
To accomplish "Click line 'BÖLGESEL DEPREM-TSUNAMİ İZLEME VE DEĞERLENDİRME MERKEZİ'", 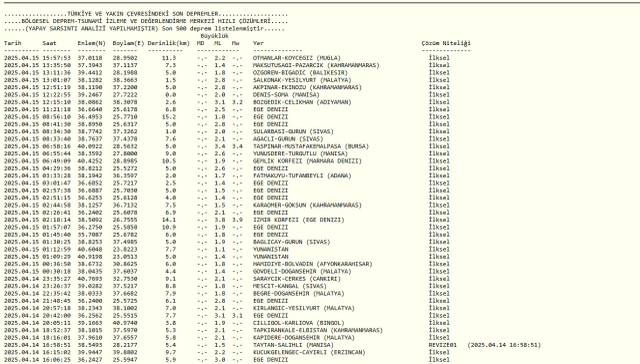I will [x=120, y=21].
